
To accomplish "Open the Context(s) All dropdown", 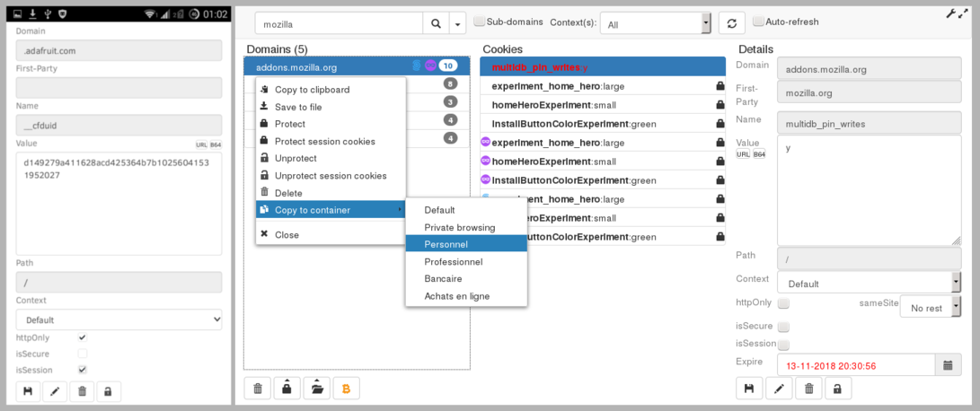I will 655,23.
